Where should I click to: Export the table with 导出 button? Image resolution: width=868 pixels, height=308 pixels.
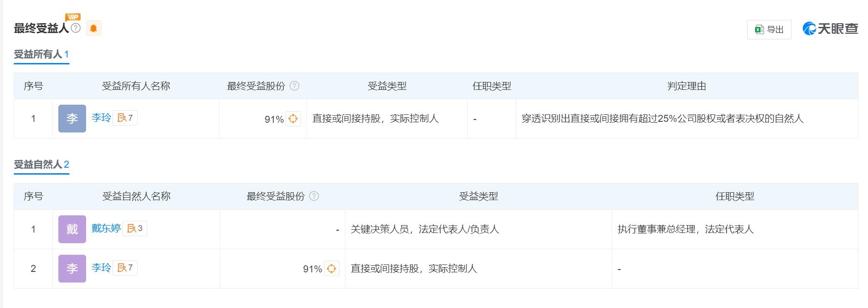tap(769, 30)
